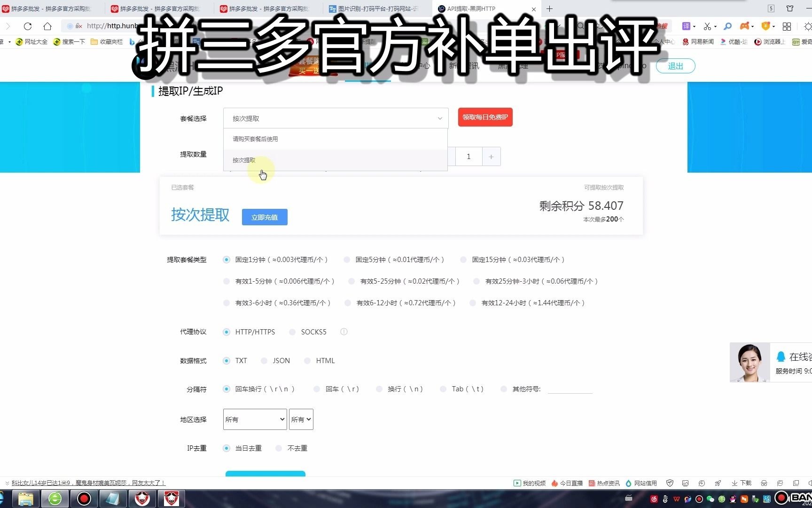Switch to third 拼多多批发 browser tab
Screen dimensions: 812x508
(269, 8)
